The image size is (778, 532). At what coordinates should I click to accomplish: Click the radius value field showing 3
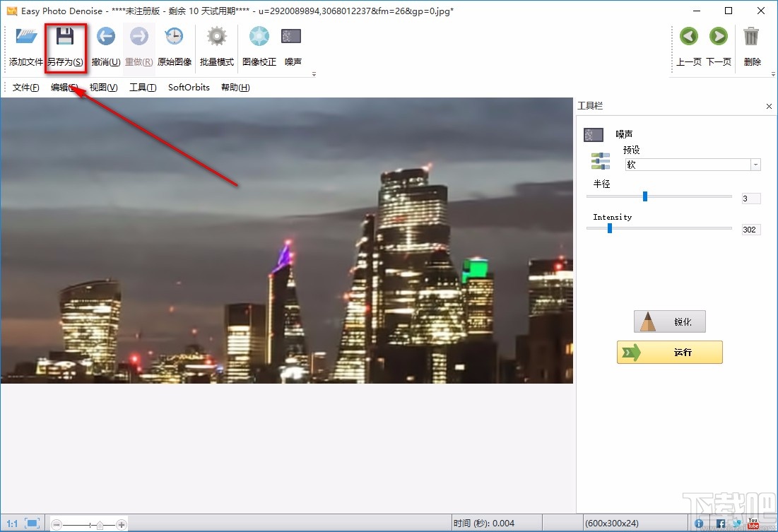[750, 199]
